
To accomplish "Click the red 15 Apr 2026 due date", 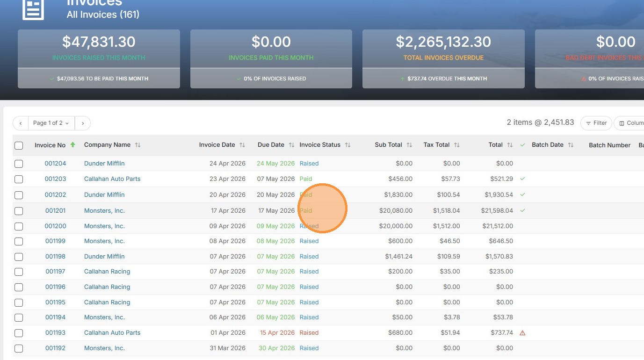I will (277, 332).
